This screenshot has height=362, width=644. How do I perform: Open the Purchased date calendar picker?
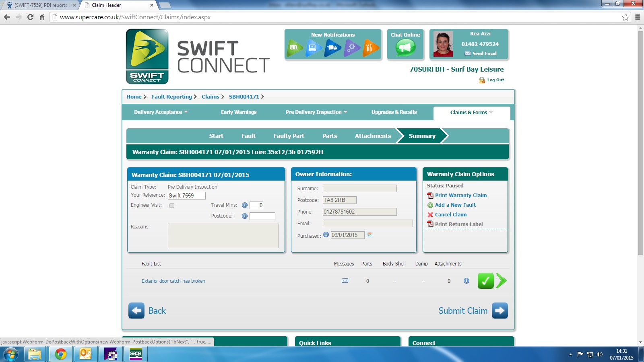click(x=369, y=235)
